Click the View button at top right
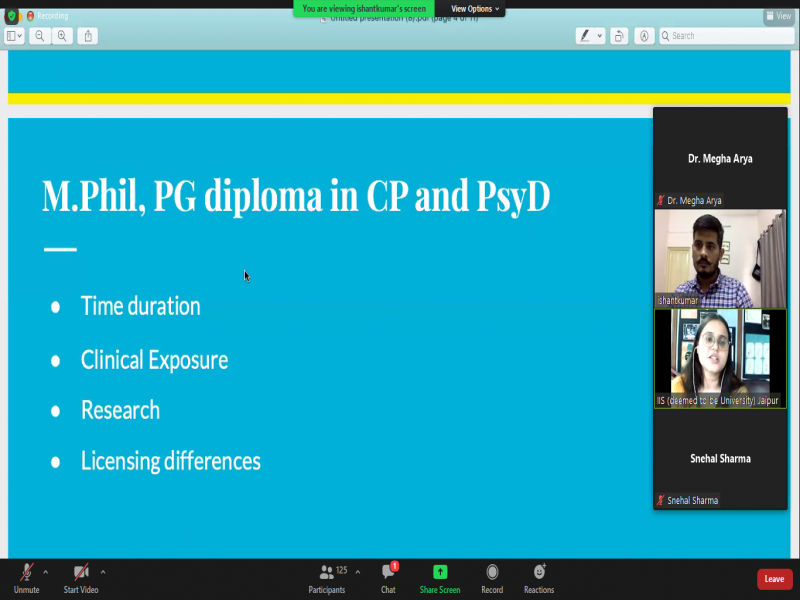This screenshot has height=600, width=800. (779, 16)
